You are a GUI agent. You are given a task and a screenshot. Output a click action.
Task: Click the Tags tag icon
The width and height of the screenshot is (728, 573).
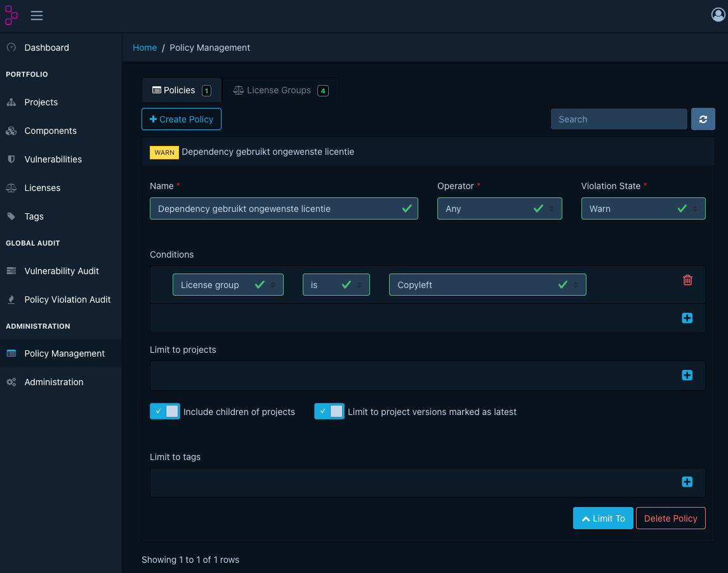11,216
